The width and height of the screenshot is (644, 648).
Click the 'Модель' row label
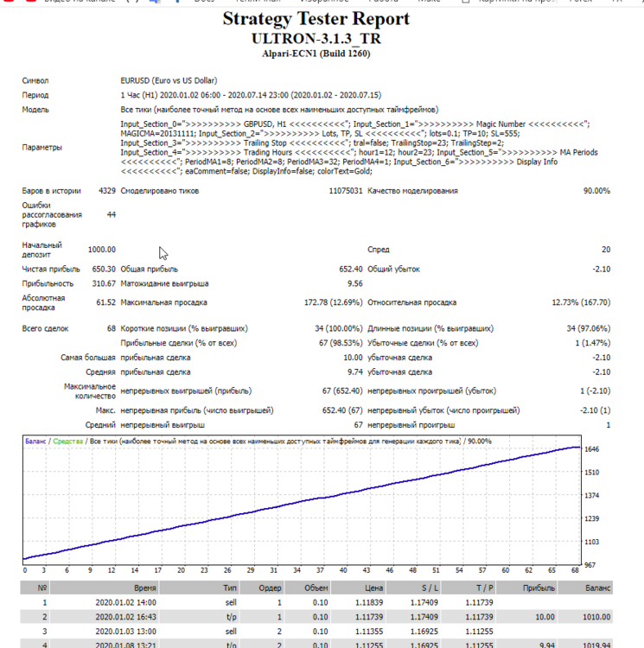pos(35,110)
